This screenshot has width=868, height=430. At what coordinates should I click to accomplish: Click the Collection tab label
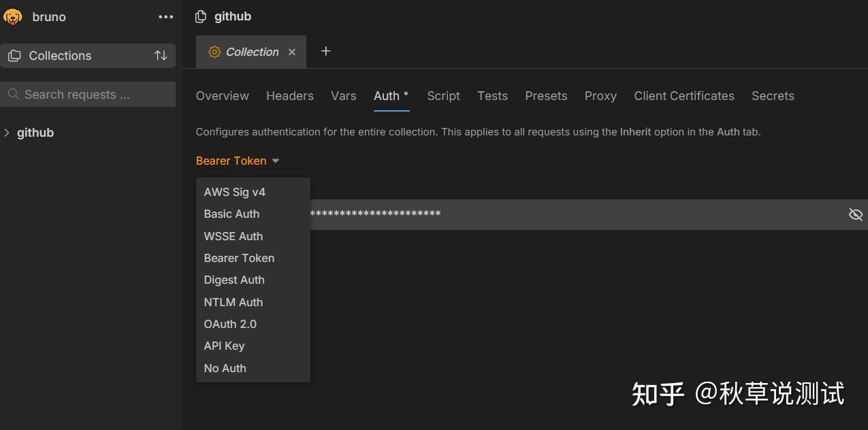(253, 52)
